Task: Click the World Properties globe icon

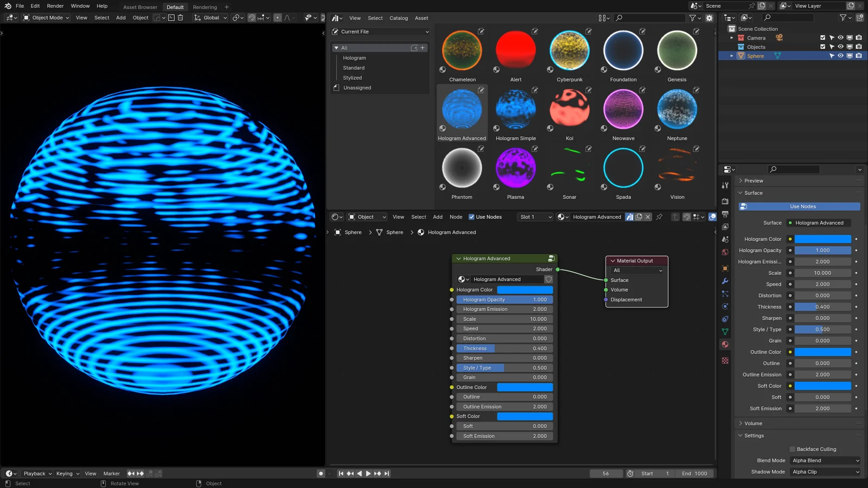Action: tap(725, 249)
